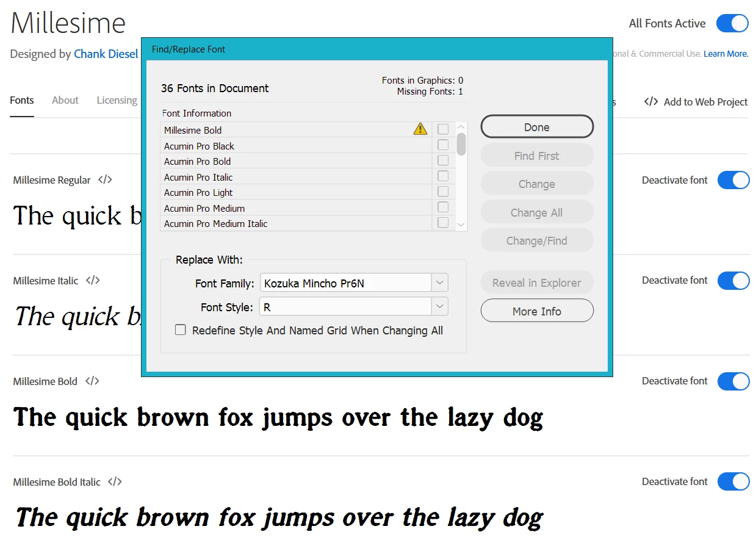Click the 36 Fonts in Document text
This screenshot has height=551, width=756.
pyautogui.click(x=215, y=88)
